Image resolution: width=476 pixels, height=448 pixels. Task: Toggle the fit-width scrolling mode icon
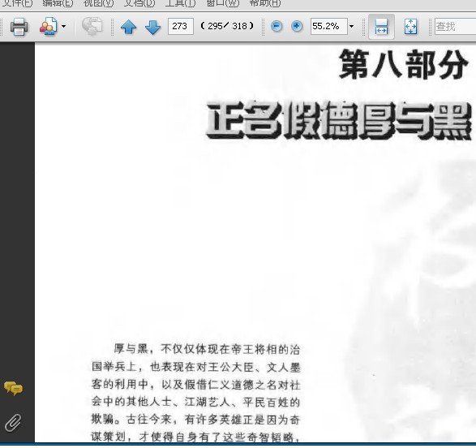[381, 27]
